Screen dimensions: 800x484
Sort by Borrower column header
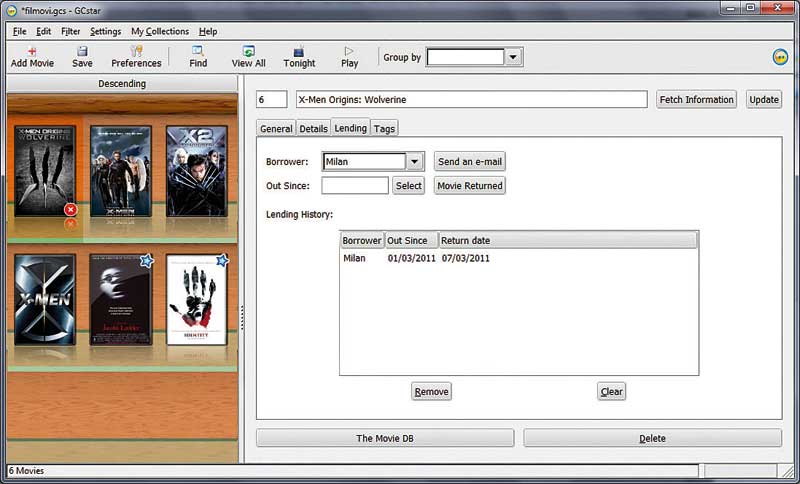[362, 240]
